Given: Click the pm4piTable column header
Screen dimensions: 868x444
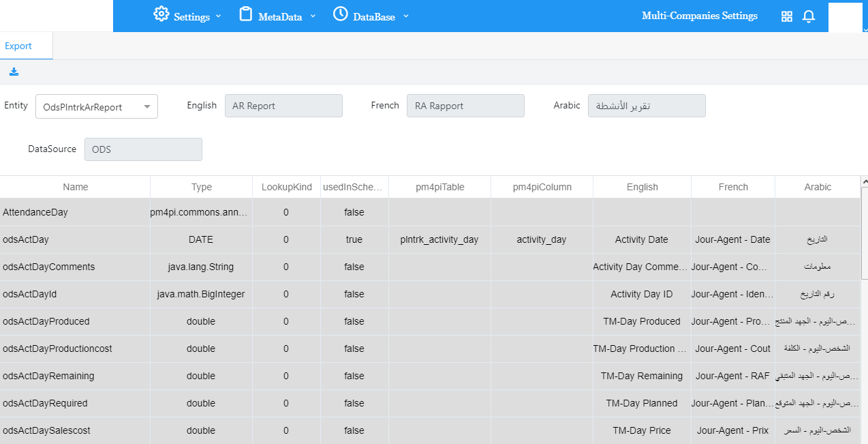Looking at the screenshot, I should point(439,187).
